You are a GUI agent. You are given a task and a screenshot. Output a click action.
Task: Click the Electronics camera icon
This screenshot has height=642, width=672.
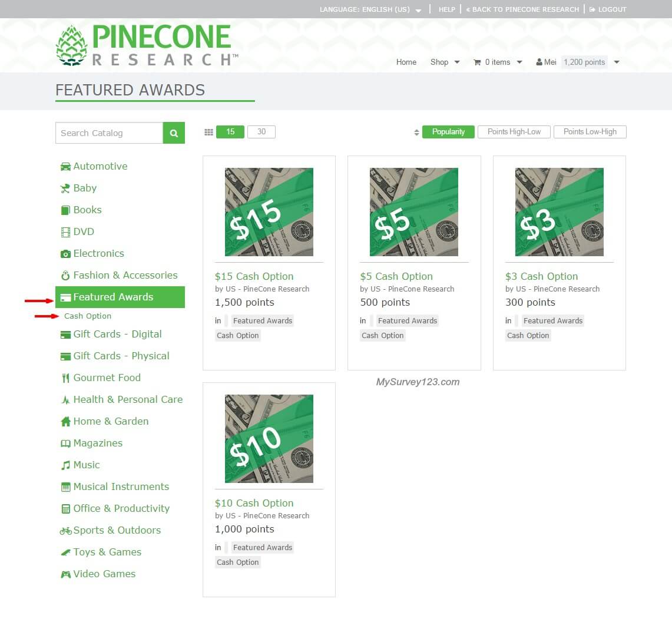[65, 254]
